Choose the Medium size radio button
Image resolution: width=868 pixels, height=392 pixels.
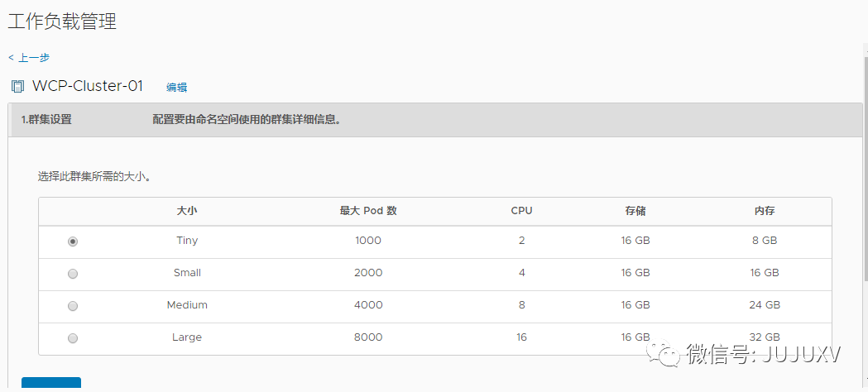click(x=73, y=306)
